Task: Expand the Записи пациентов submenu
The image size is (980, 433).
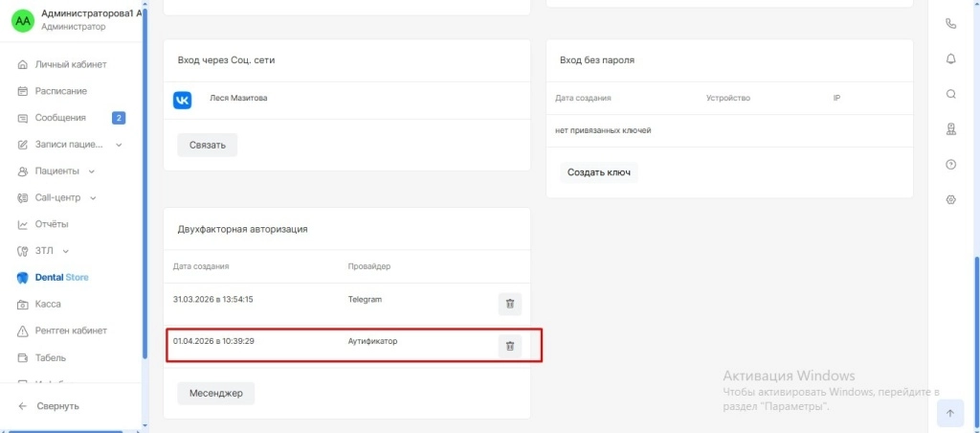Action: pos(119,145)
